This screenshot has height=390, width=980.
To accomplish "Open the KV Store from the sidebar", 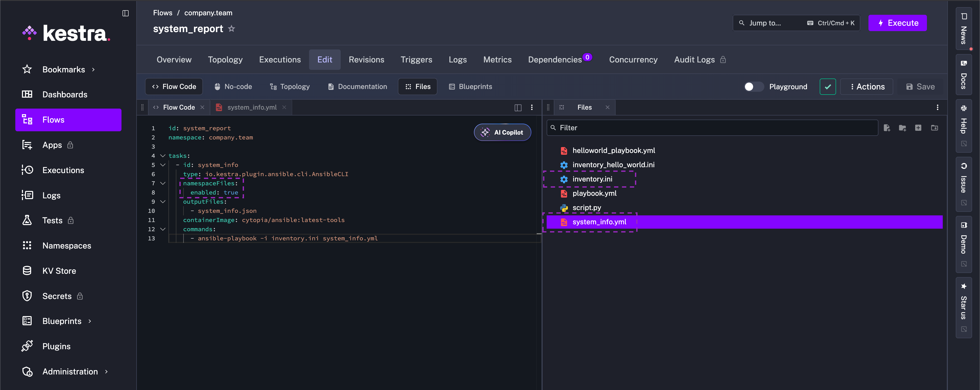I will tap(60, 271).
